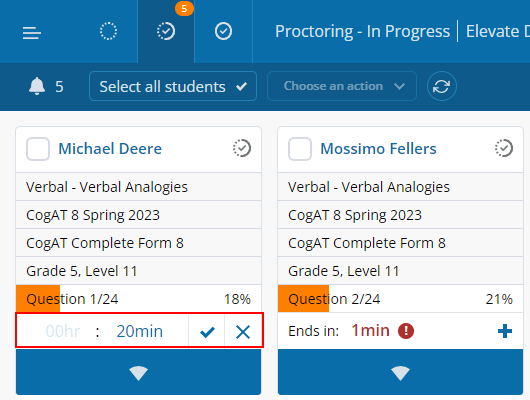The width and height of the screenshot is (530, 400).
Task: Open Mossimo Fellers' student name link
Action: pos(378,149)
